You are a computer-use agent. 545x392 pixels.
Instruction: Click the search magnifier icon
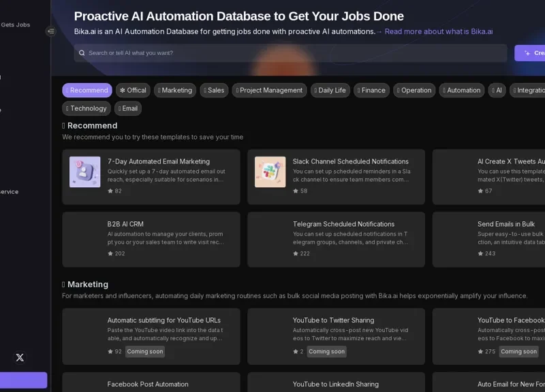[82, 53]
